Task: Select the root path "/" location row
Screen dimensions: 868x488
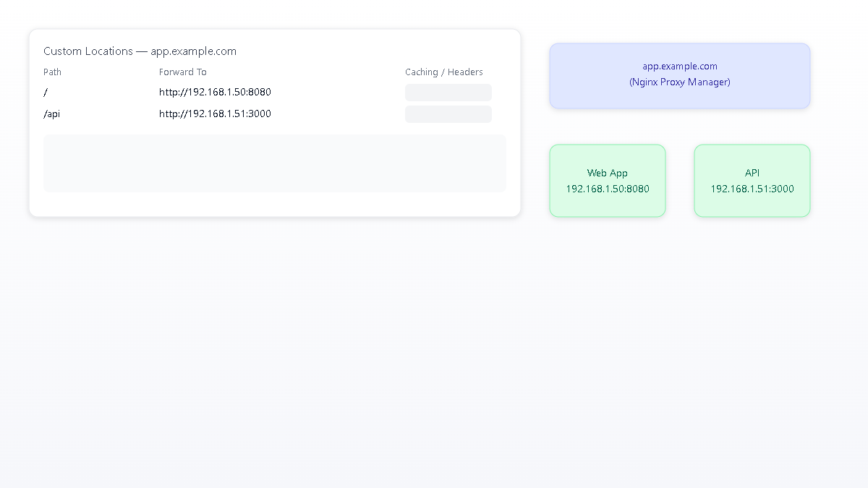Action: point(45,92)
